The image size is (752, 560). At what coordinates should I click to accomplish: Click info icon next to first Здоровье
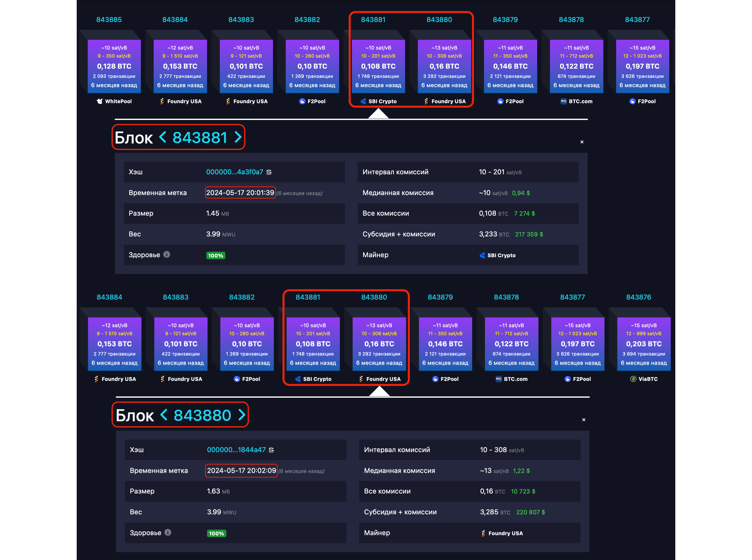point(166,254)
